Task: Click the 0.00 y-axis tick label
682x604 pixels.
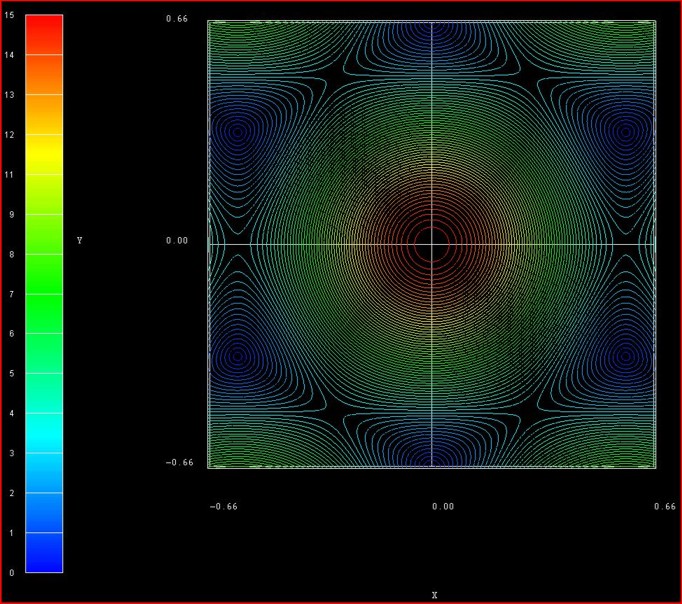Action: tap(177, 241)
